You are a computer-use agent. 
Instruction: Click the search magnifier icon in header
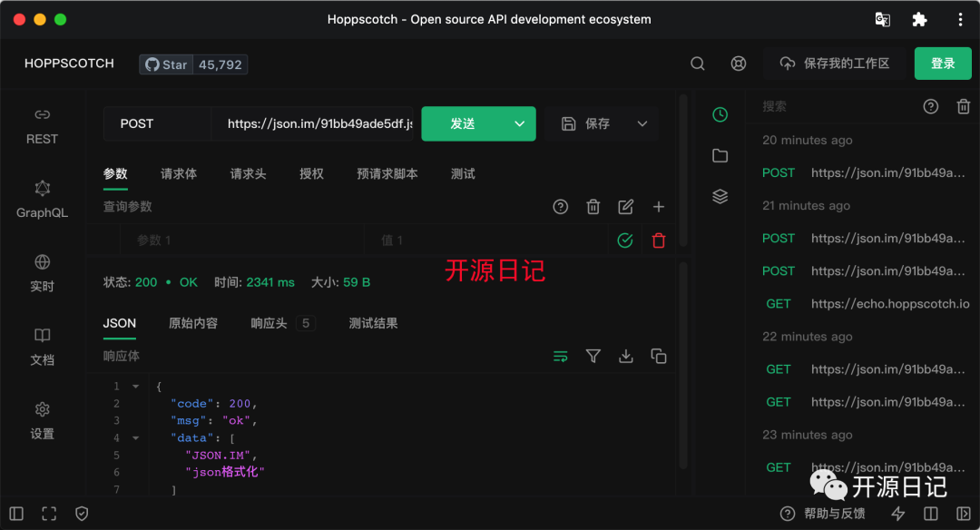(x=698, y=64)
